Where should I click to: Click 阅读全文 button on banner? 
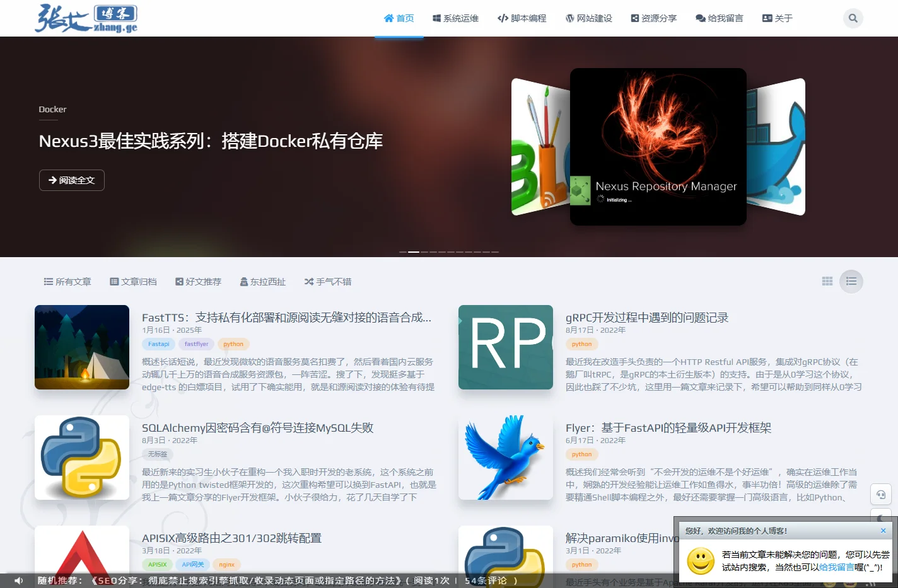(72, 180)
